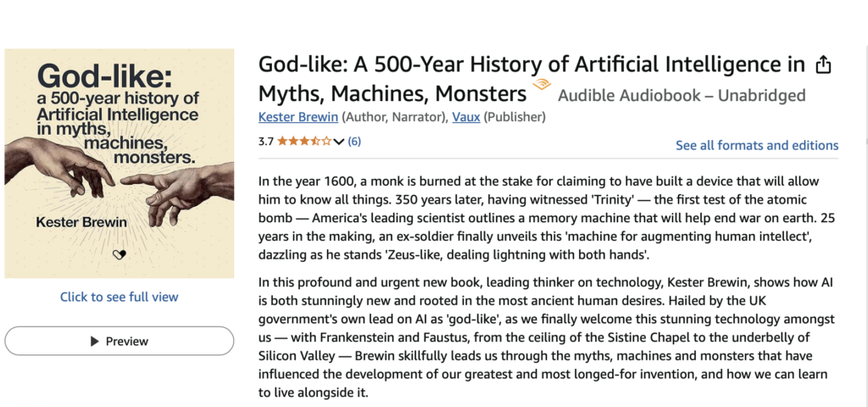Open the Kester Brewin author link
The image size is (868, 407).
pyautogui.click(x=298, y=117)
